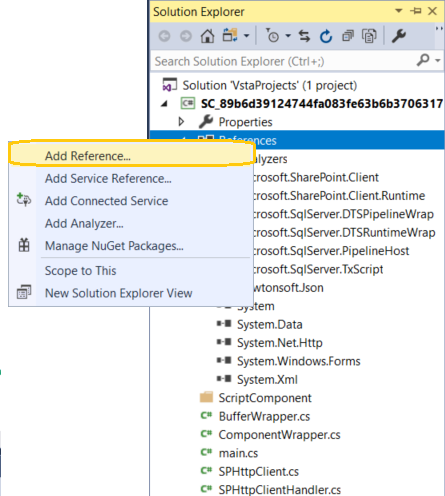The width and height of the screenshot is (445, 496).
Task: Click the search magnifier icon
Action: pos(423,61)
